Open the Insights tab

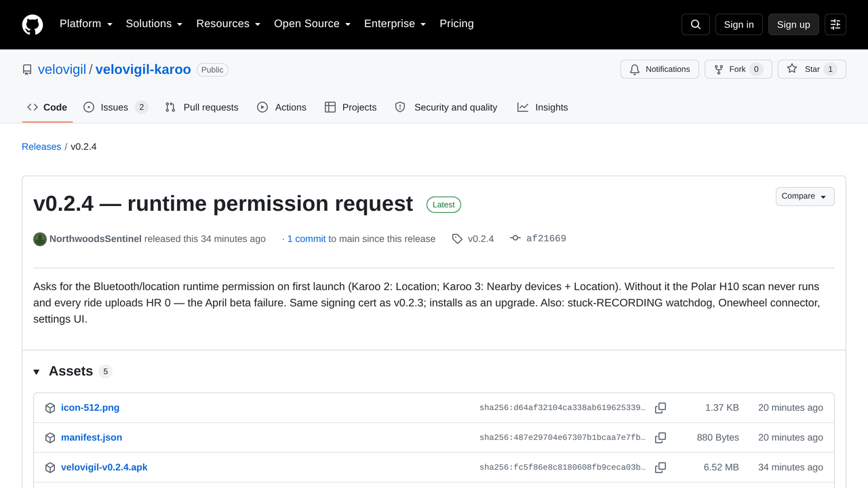click(x=542, y=107)
